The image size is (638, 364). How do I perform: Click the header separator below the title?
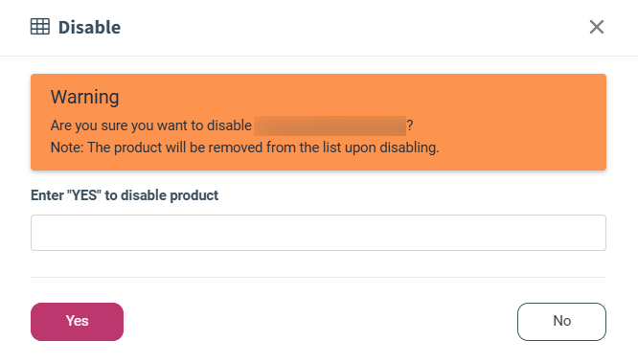(319, 56)
